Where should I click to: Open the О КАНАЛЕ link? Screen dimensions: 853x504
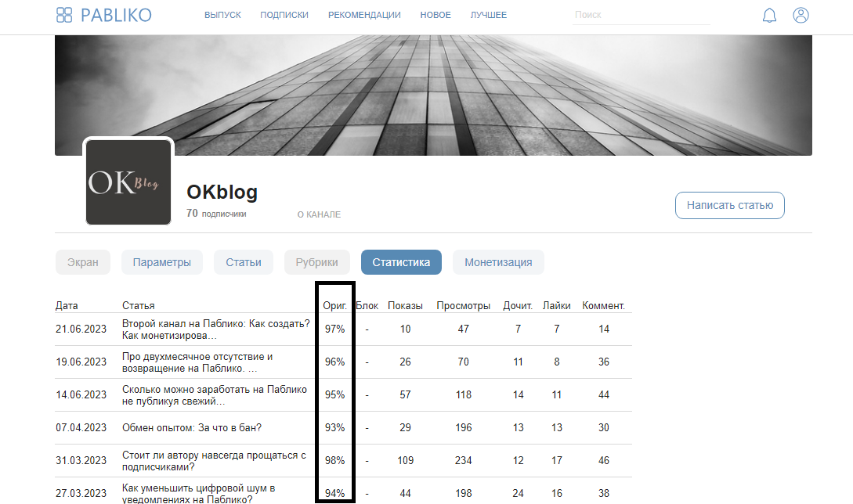[x=319, y=214]
